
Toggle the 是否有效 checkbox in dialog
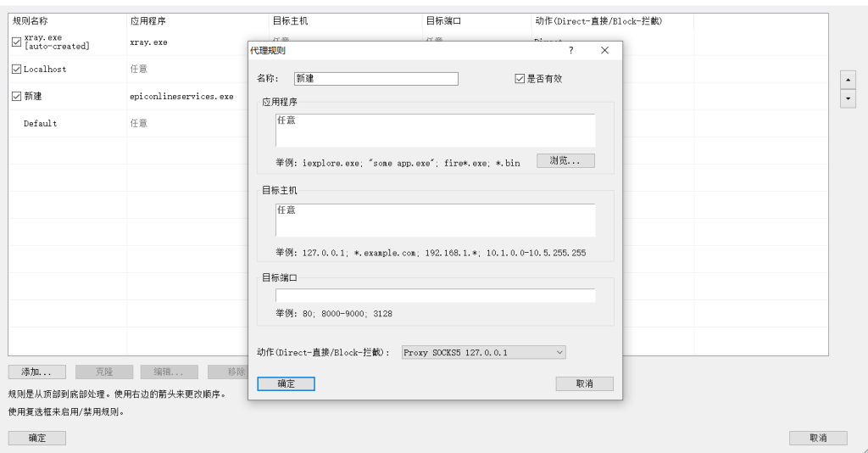click(520, 79)
